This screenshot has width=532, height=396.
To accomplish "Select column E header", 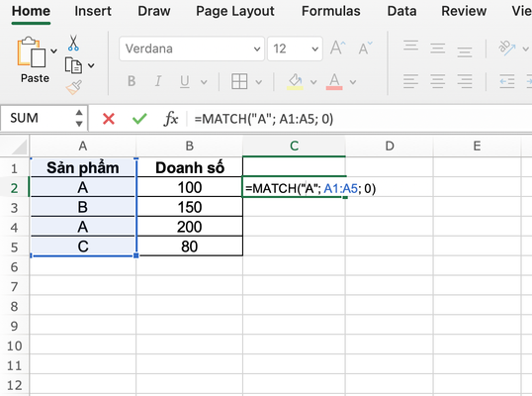I will click(x=477, y=147).
